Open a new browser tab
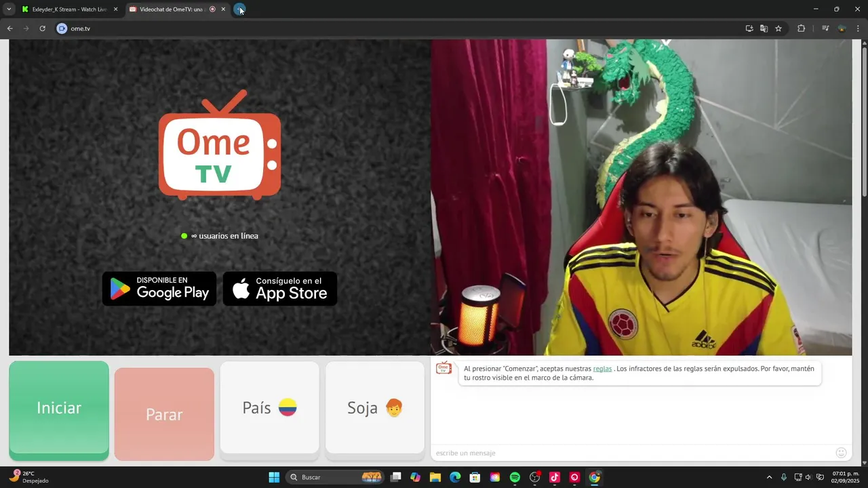The height and width of the screenshot is (488, 868). (x=239, y=9)
